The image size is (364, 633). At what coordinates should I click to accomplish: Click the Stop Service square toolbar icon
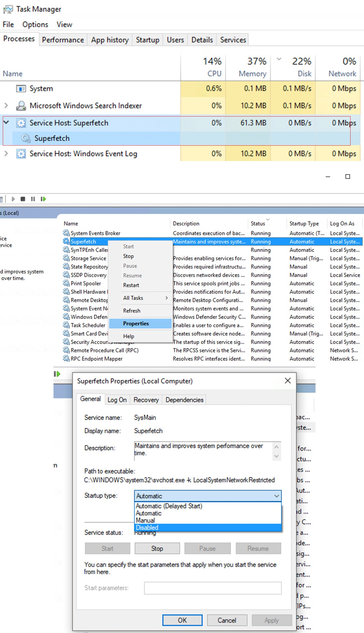(x=23, y=199)
